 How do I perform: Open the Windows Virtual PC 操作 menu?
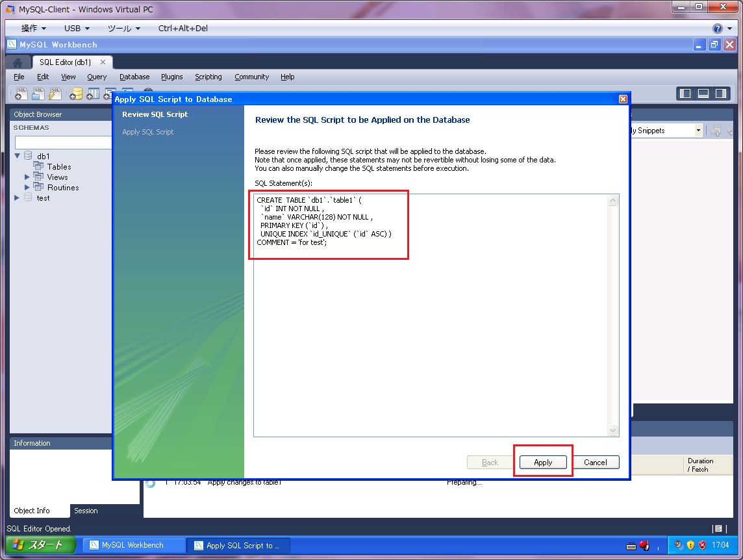coord(32,29)
